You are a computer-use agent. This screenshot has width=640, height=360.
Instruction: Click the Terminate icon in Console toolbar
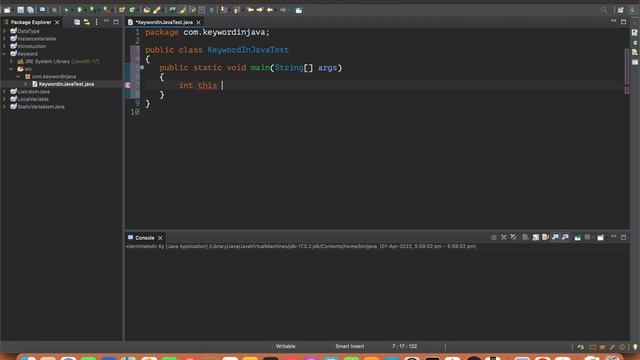[x=494, y=237]
